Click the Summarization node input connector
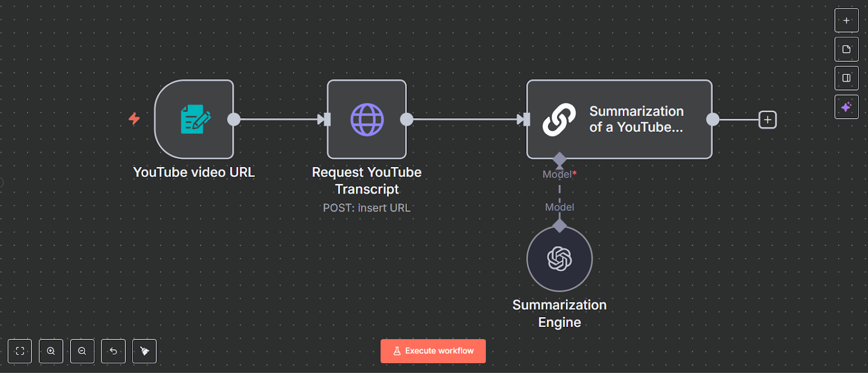 526,119
